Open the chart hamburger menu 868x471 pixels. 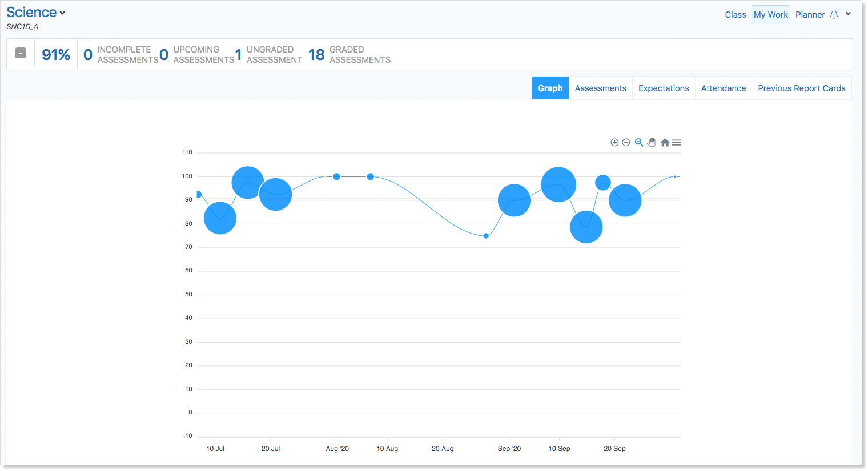click(677, 143)
